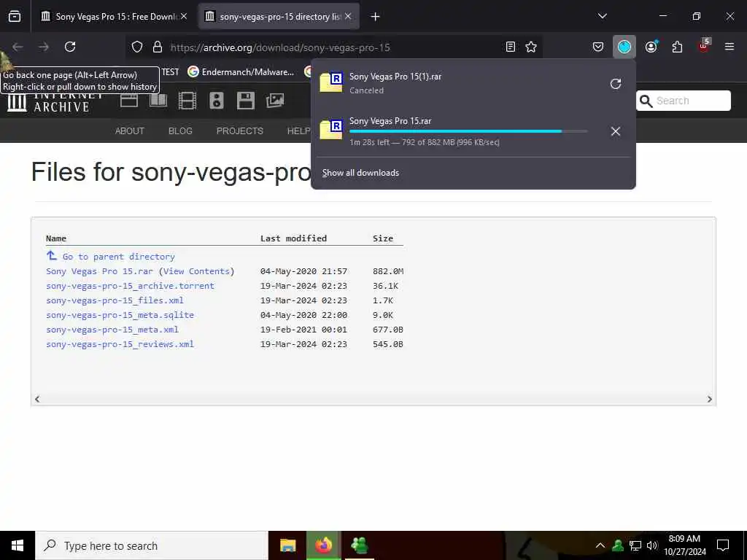
Task: Open the Firefox View icon
Action: 15,17
